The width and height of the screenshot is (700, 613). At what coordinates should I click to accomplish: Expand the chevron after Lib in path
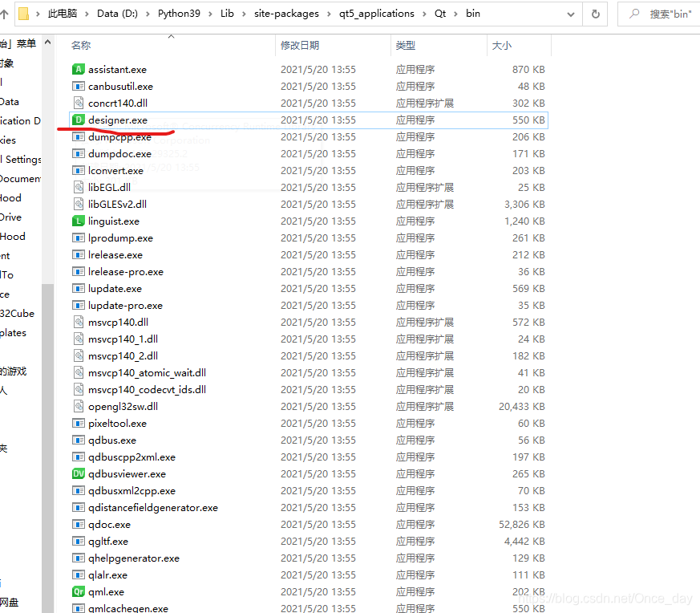tap(244, 14)
